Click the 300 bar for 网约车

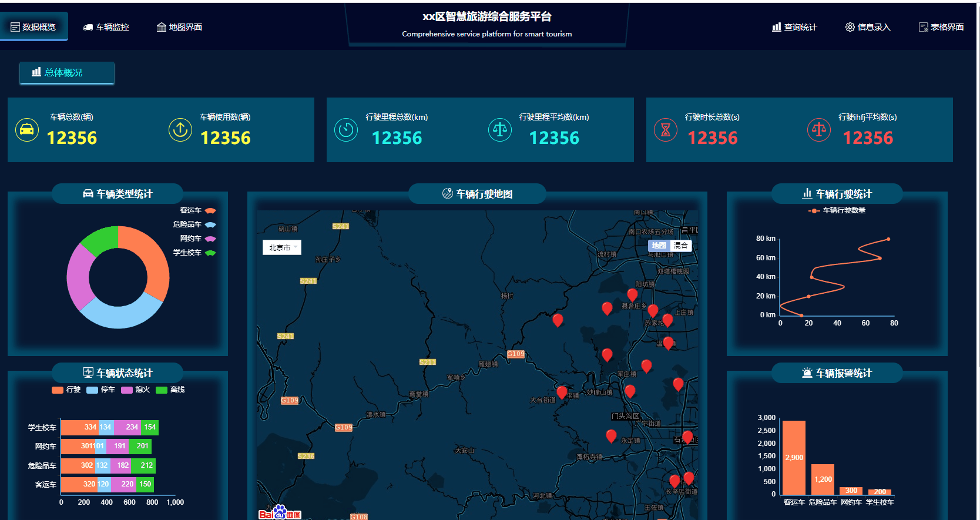click(851, 491)
